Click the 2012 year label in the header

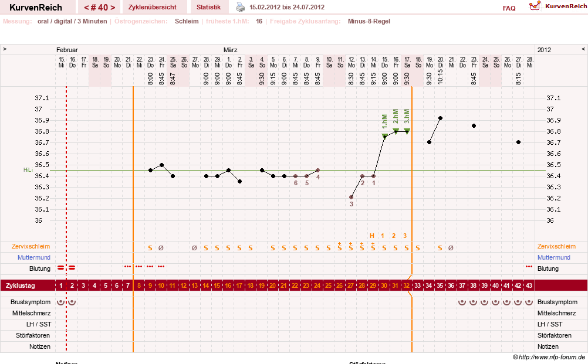[544, 50]
